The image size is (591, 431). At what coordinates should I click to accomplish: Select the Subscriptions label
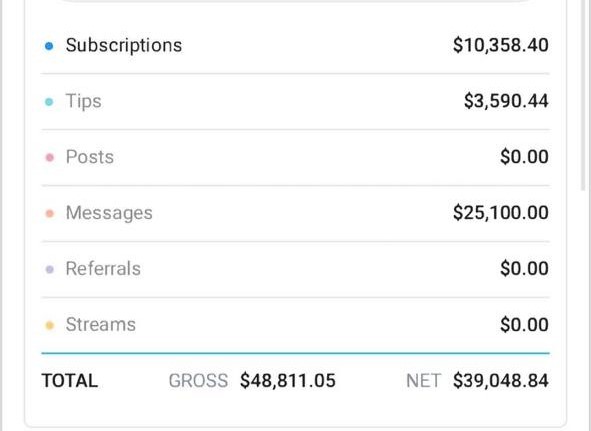click(124, 46)
